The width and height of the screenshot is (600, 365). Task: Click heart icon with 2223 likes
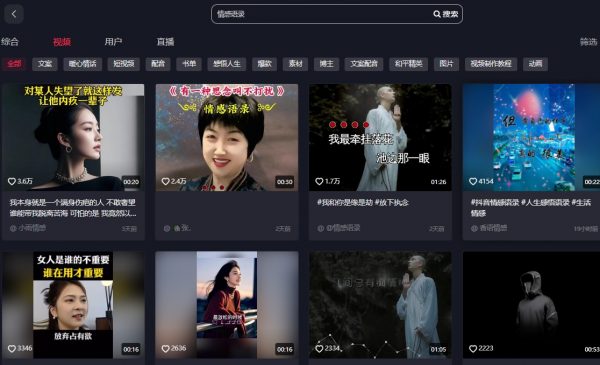473,349
